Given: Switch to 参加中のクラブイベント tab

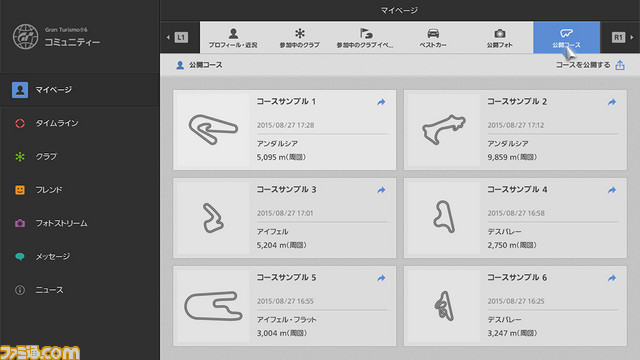Looking at the screenshot, I should [366, 38].
